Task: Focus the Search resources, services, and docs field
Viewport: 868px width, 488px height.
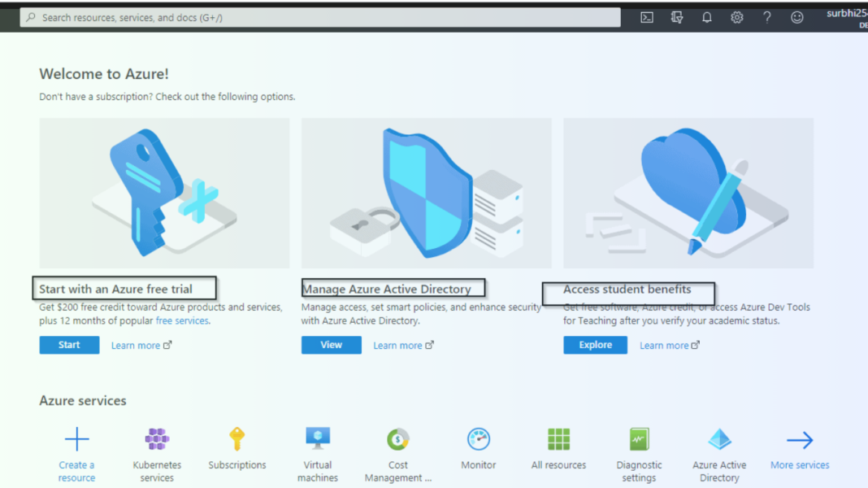Action: 320,18
